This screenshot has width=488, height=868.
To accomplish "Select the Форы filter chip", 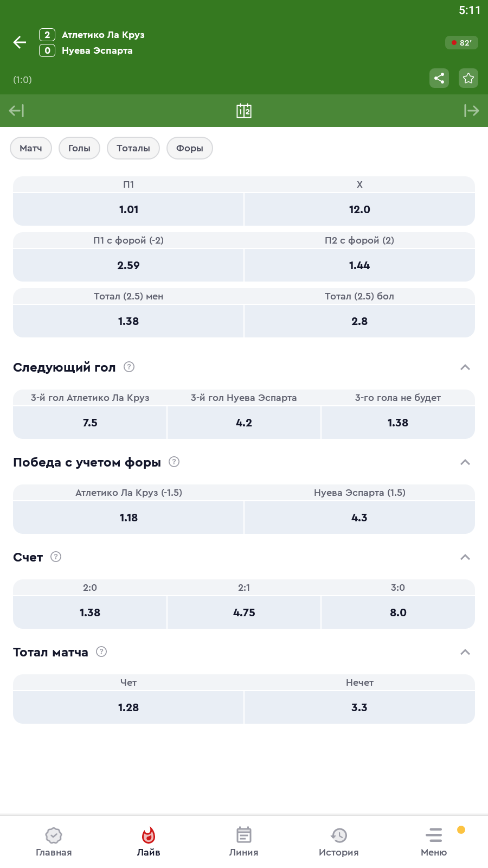I will click(x=190, y=148).
